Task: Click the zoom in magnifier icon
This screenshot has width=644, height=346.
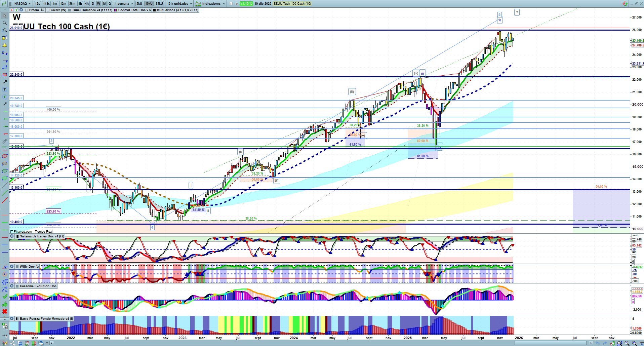Action: click(634, 343)
